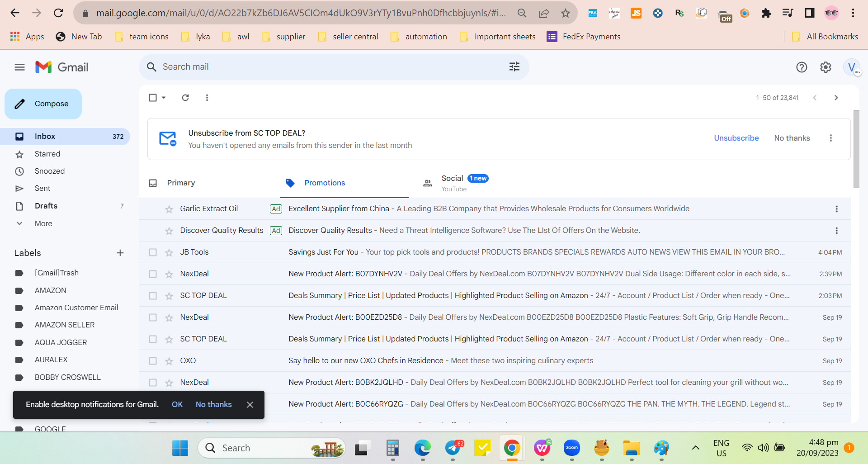This screenshot has height=464, width=868.
Task: Compose a new email
Action: tap(43, 104)
